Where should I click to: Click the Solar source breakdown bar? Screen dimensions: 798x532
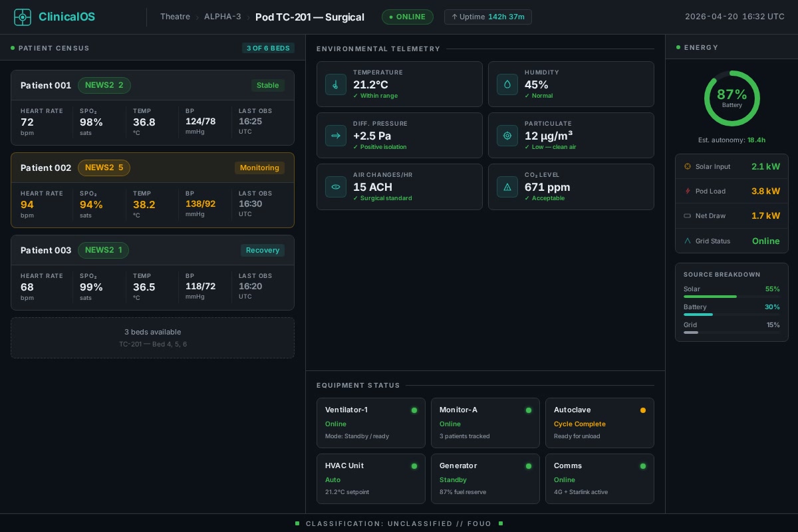coord(731,297)
